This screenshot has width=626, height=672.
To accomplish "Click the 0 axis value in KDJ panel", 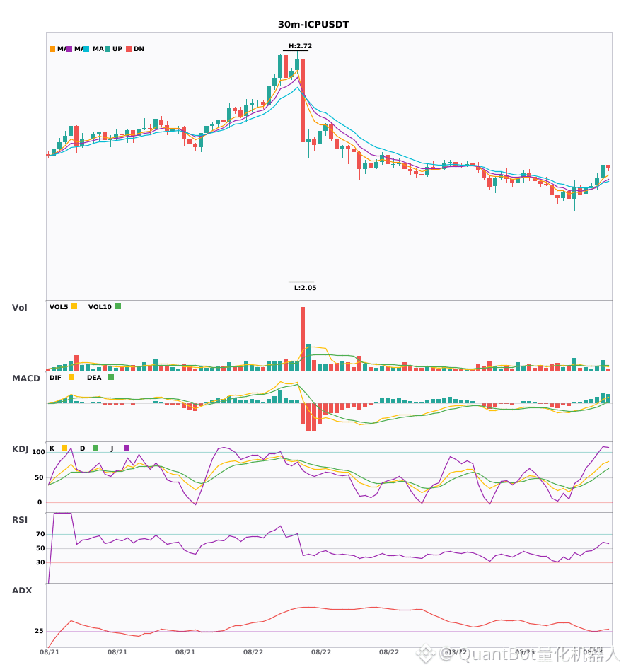I will click(x=40, y=502).
